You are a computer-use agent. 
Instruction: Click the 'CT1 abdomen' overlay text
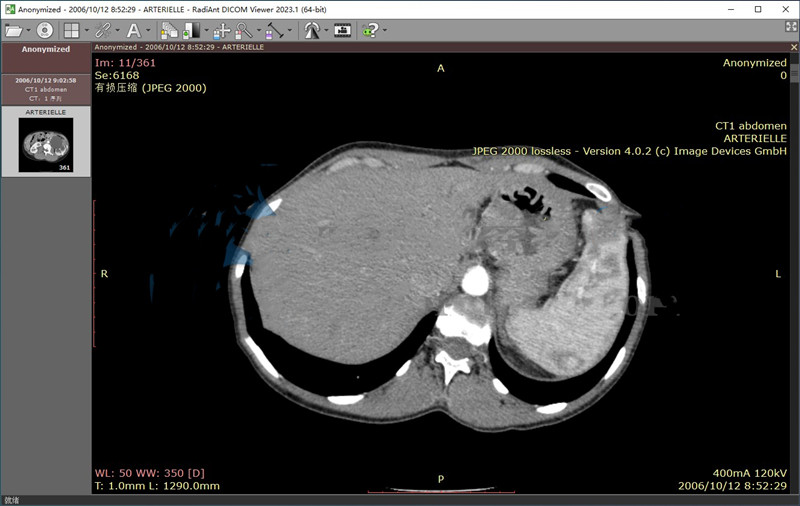pyautogui.click(x=751, y=125)
